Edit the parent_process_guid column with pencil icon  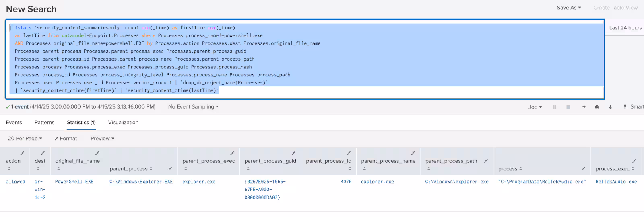293,153
